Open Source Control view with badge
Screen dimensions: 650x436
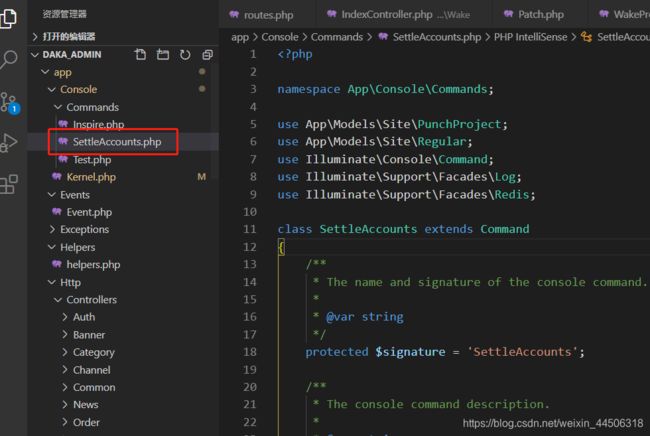(x=9, y=103)
